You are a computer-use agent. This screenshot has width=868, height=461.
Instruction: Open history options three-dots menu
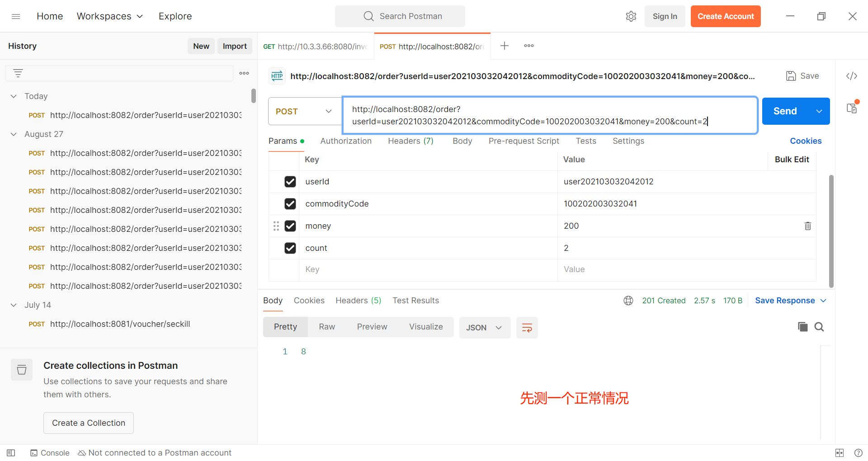tap(244, 73)
